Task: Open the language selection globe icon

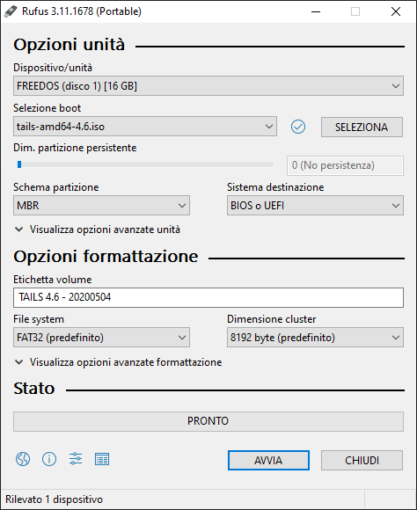Action: (23, 459)
